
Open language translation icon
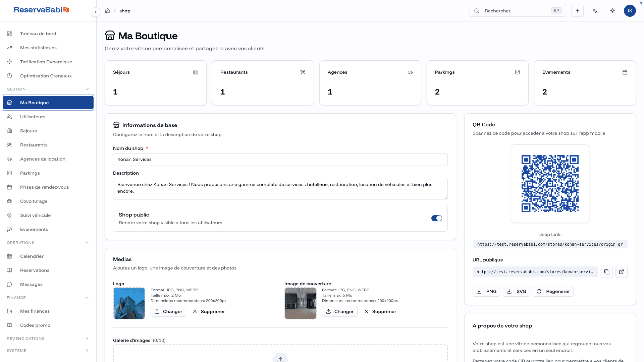coord(595,11)
